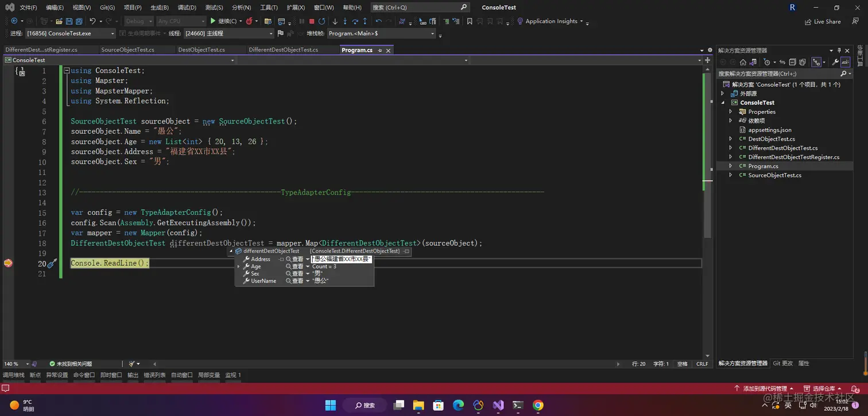Screen dimensions: 868x416
Task: Click the Pending Changes Filter clock icon
Action: pos(767,62)
